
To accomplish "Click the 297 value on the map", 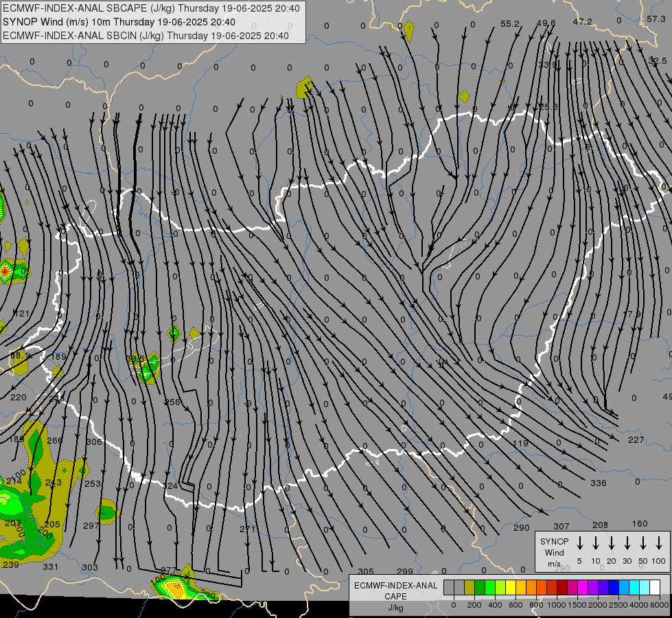I will coord(91,525).
